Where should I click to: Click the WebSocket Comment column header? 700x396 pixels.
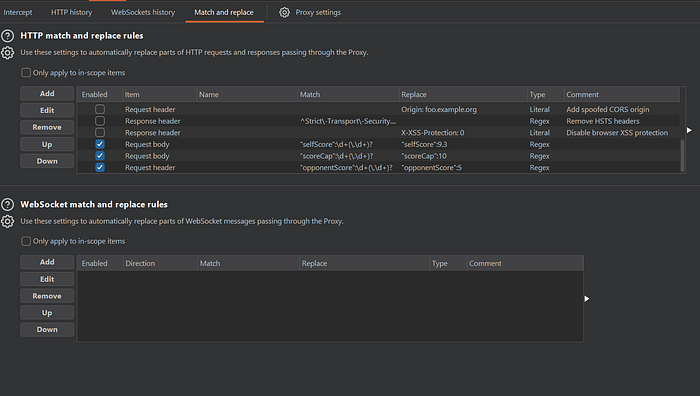tap(525, 263)
